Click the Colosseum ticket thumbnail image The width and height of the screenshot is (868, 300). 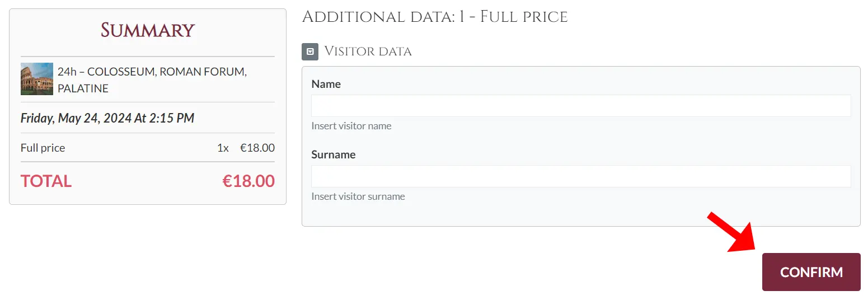(37, 79)
